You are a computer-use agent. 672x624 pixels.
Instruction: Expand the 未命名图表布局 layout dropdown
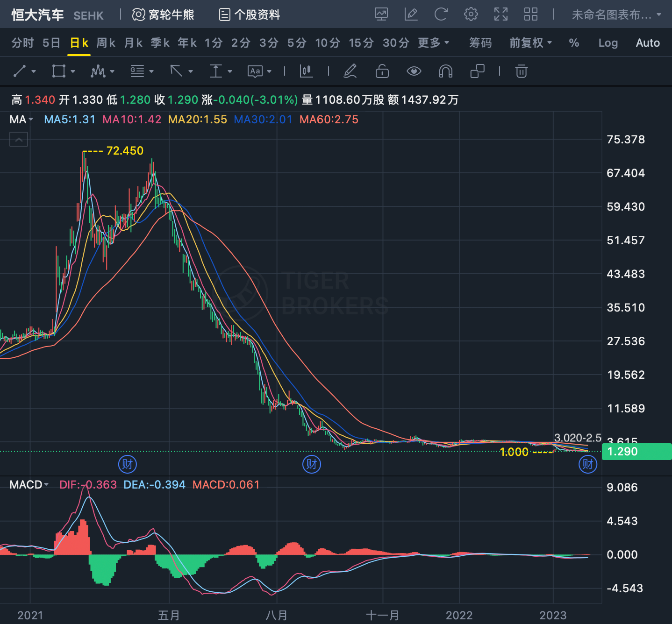pos(616,15)
